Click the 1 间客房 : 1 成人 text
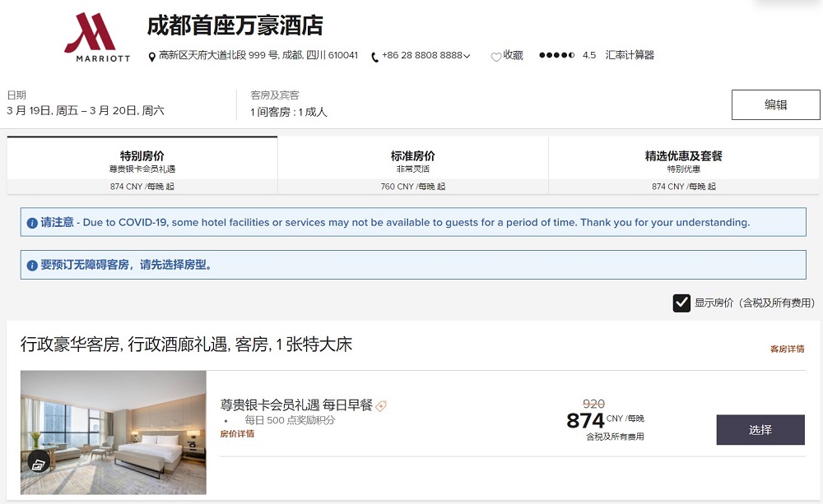Viewport: 823px width, 504px height. (x=289, y=112)
